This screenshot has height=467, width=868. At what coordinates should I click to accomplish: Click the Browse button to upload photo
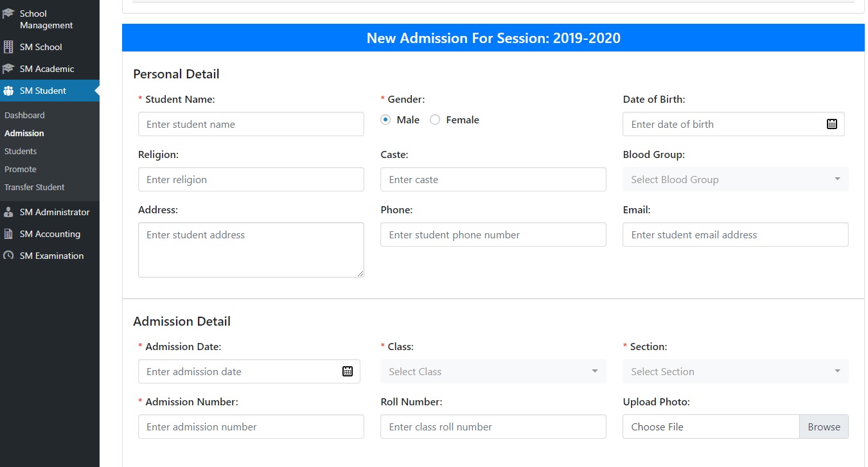click(823, 427)
